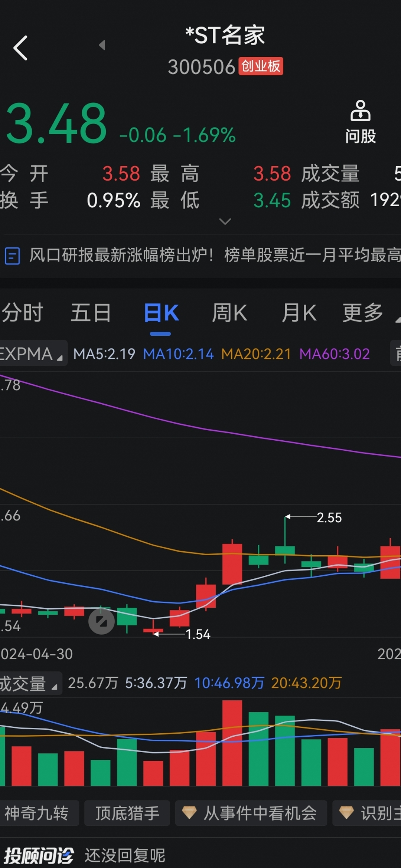Open 从事件中看机会 premium feature
401x868 pixels.
[x=251, y=813]
